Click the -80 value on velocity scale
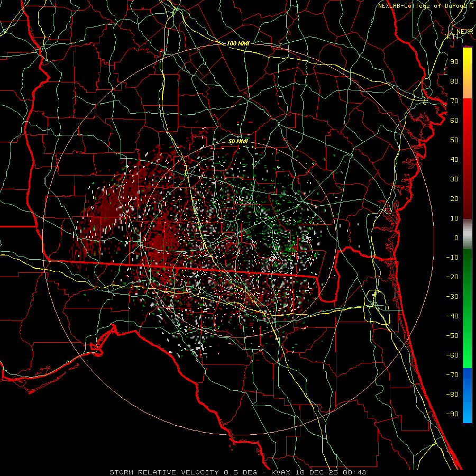Image resolution: width=476 pixels, height=476 pixels. pyautogui.click(x=452, y=395)
